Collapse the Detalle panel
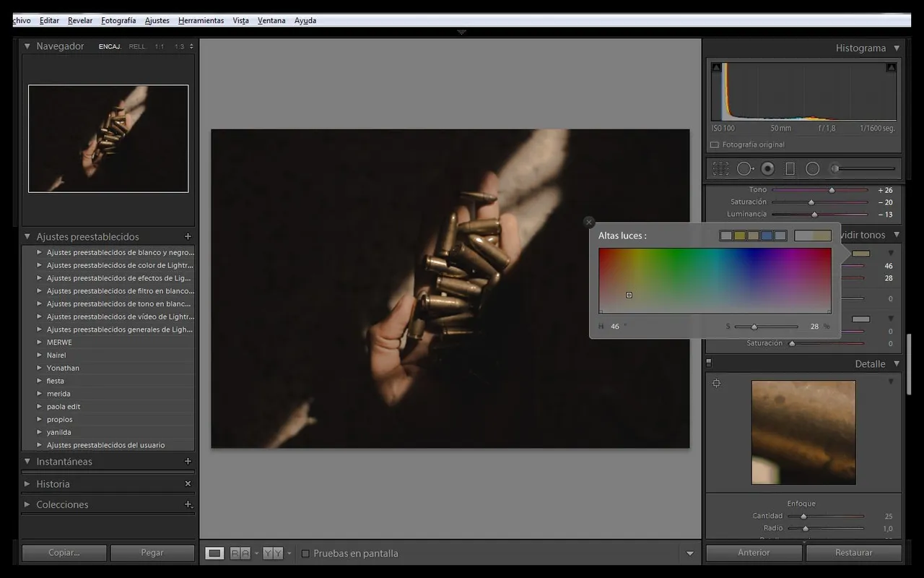Viewport: 924px width, 578px height. [897, 363]
